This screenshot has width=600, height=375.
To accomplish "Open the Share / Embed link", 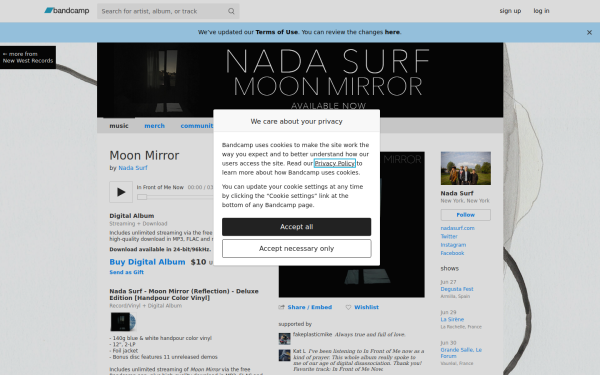I will tap(310, 307).
